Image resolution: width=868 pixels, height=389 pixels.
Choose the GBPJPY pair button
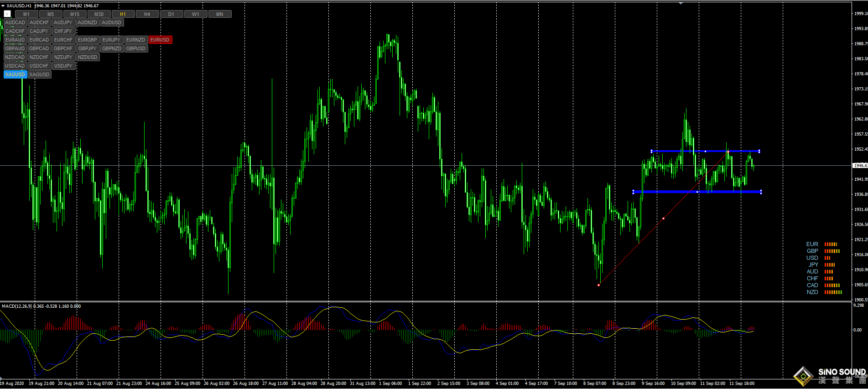pyautogui.click(x=87, y=48)
